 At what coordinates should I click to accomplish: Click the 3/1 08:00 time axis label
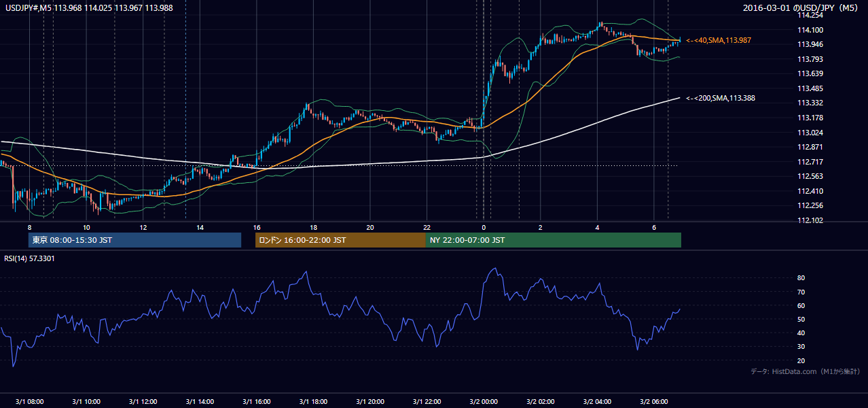click(29, 401)
